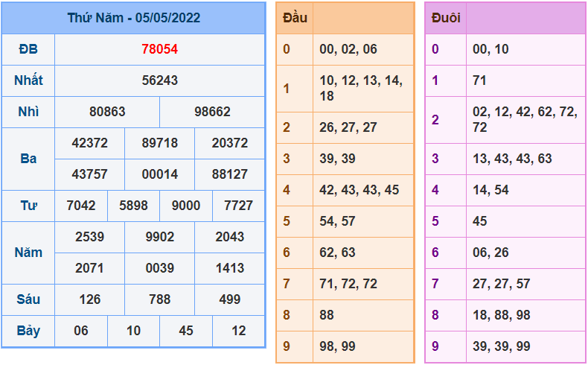588x365 pixels.
Task: Click the Tư prize number 5898
Action: [133, 206]
